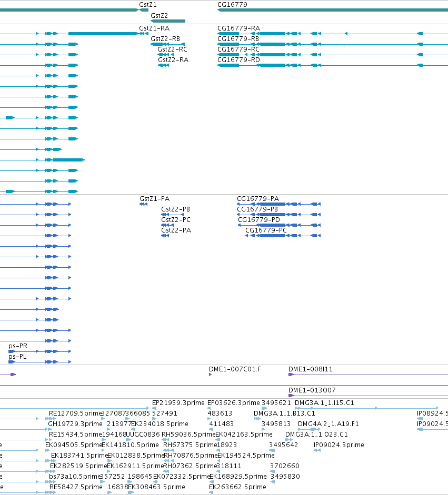Select EST EK263662.5prime
This screenshot has width=448, height=495.
click(237, 487)
